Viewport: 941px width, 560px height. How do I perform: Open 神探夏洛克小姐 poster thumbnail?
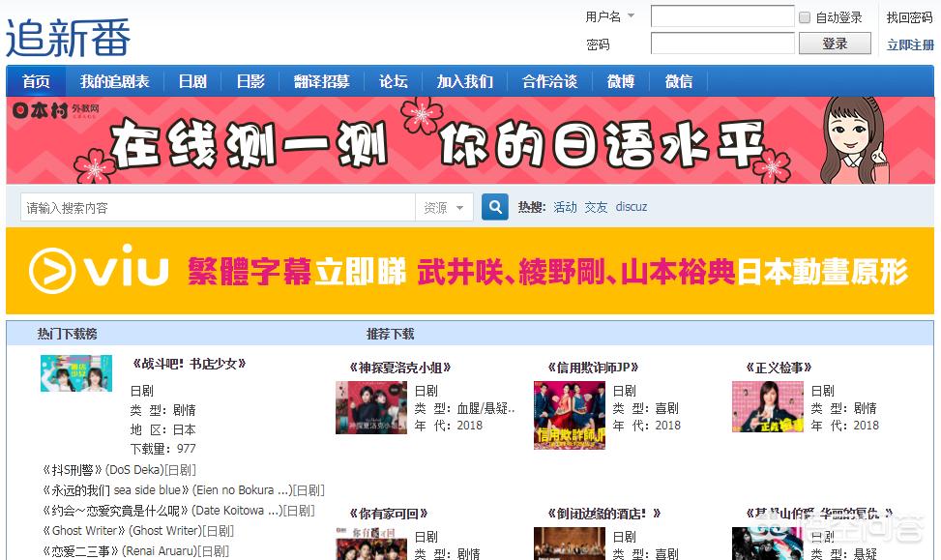tap(370, 407)
